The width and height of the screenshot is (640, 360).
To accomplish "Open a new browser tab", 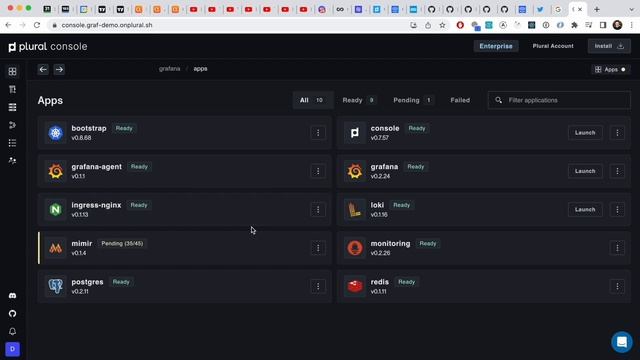I will point(597,9).
